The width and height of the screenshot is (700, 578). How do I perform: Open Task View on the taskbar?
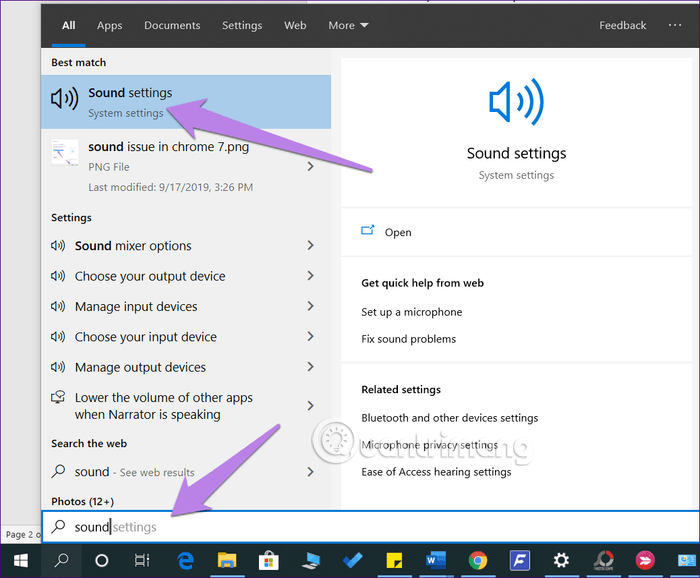(142, 561)
